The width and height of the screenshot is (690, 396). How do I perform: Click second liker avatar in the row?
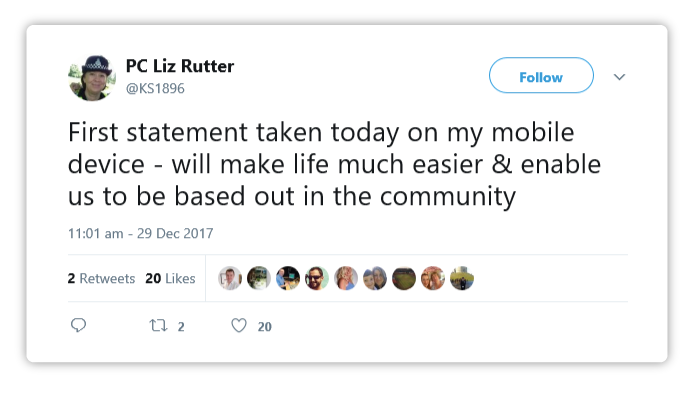[259, 278]
